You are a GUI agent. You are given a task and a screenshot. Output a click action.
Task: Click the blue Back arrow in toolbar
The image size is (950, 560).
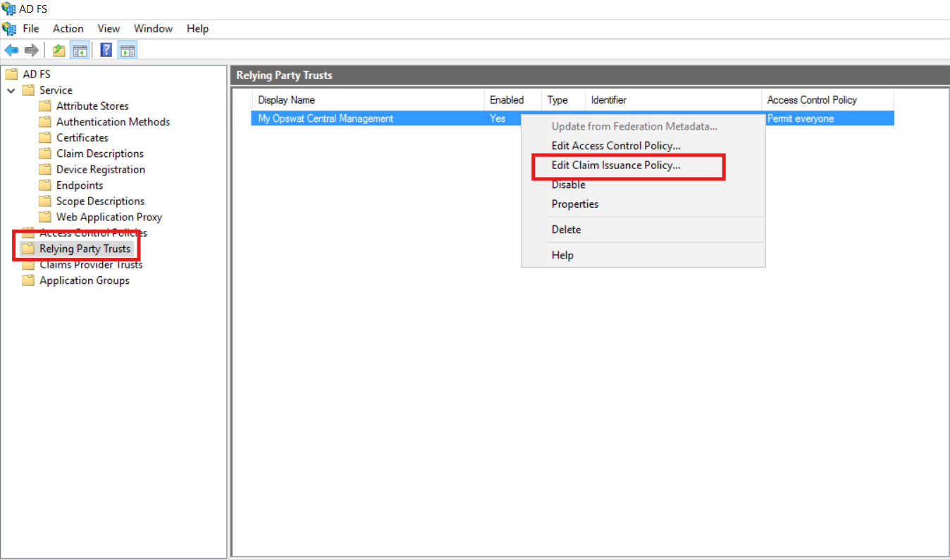11,50
